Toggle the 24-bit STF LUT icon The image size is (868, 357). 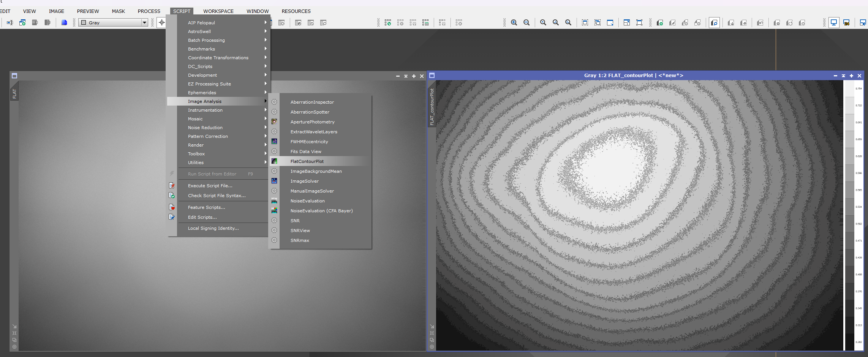846,23
